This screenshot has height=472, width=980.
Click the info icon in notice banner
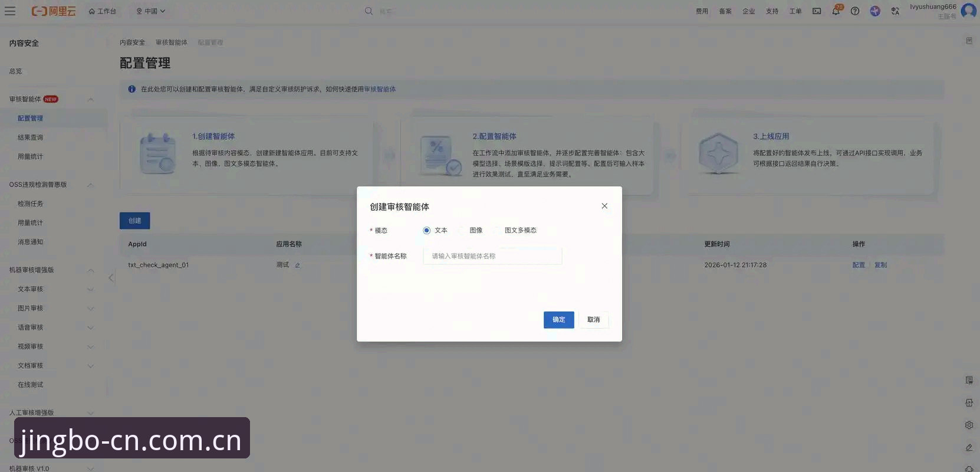coord(132,89)
